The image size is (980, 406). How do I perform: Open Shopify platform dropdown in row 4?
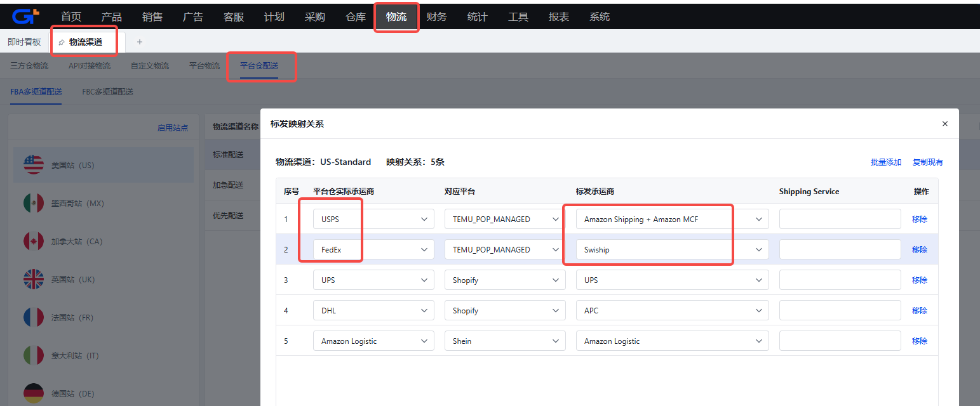click(505, 310)
